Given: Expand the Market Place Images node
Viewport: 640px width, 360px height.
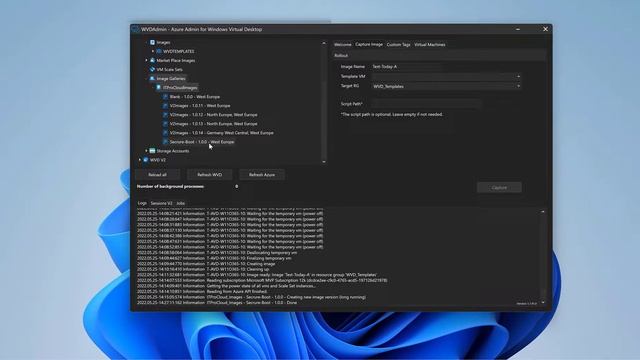Looking at the screenshot, I should pos(147,60).
